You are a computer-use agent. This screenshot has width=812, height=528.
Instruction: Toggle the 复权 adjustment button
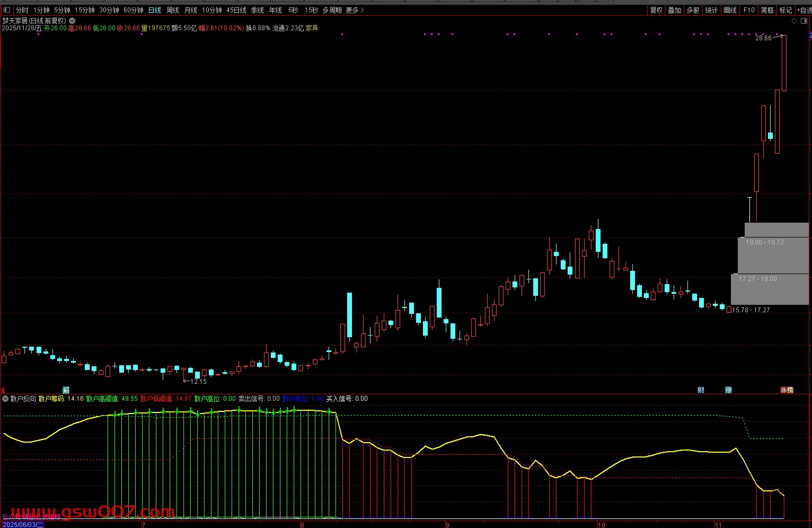click(656, 10)
